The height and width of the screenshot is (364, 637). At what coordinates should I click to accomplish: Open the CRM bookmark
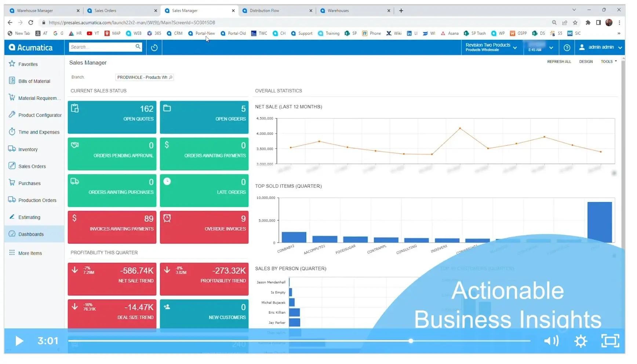(175, 33)
